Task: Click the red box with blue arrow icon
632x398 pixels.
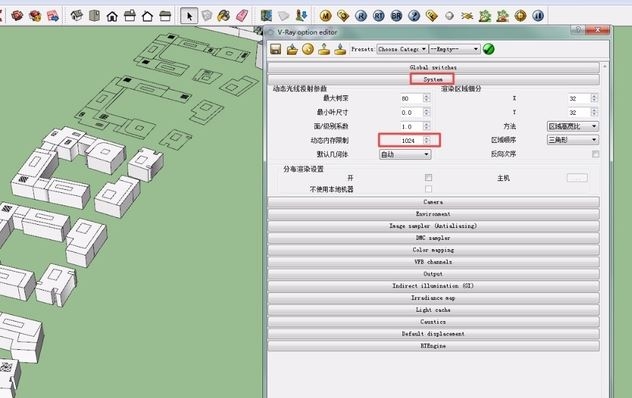Action: 52,16
